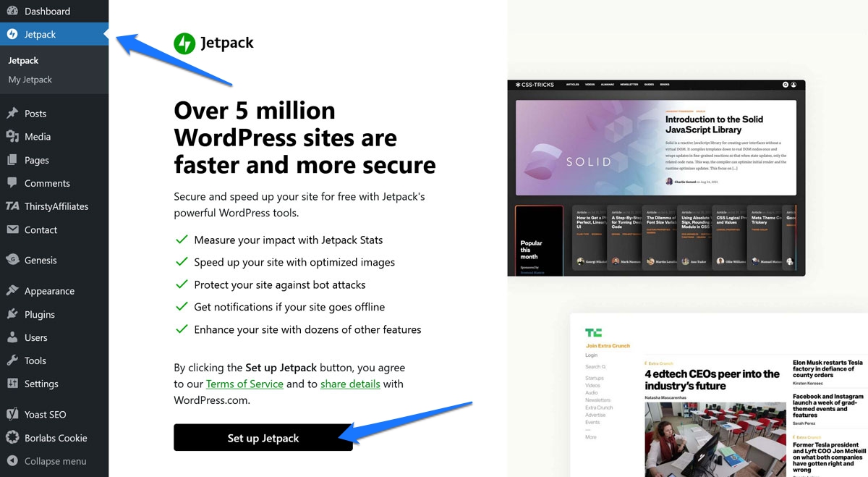Click the Jetpack wordmark text
The image size is (868, 477).
point(226,43)
